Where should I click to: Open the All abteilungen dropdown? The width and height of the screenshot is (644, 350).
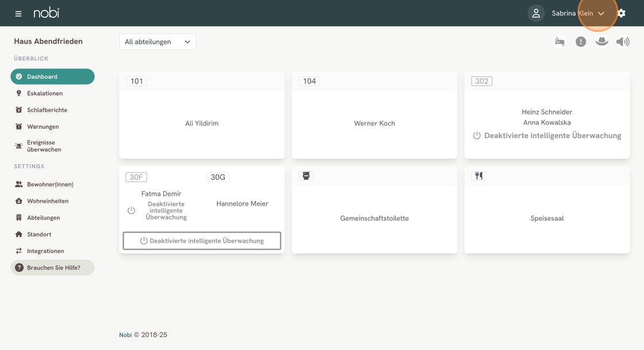pyautogui.click(x=158, y=41)
